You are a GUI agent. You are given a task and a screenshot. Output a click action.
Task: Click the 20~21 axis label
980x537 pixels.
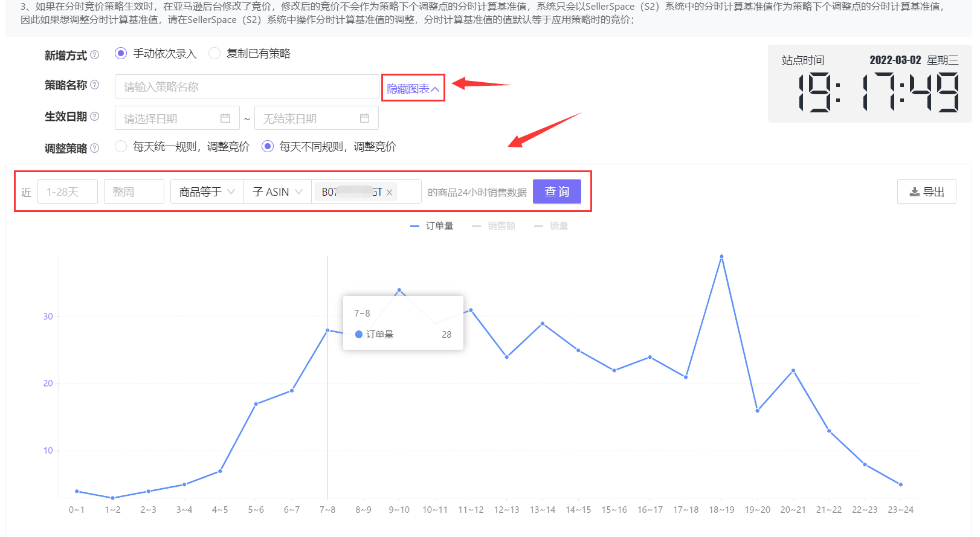[793, 510]
